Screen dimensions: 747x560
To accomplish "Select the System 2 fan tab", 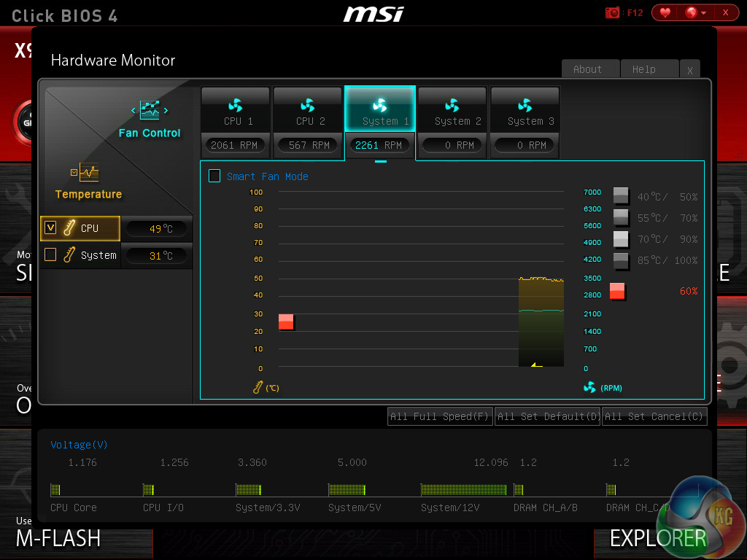I will [x=452, y=109].
